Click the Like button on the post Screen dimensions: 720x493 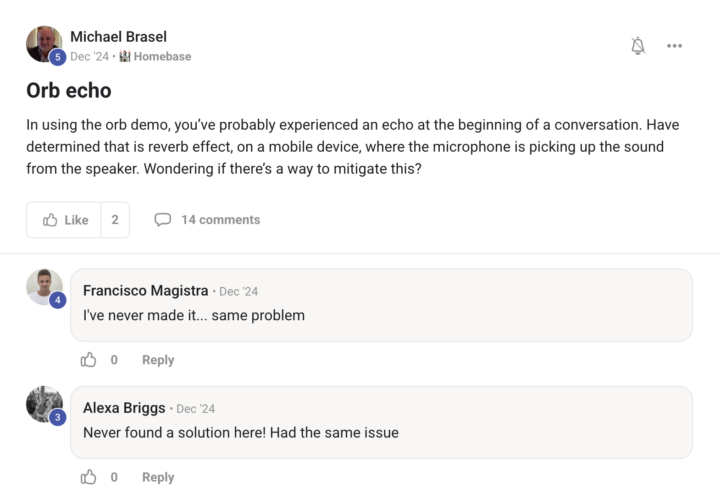point(65,220)
